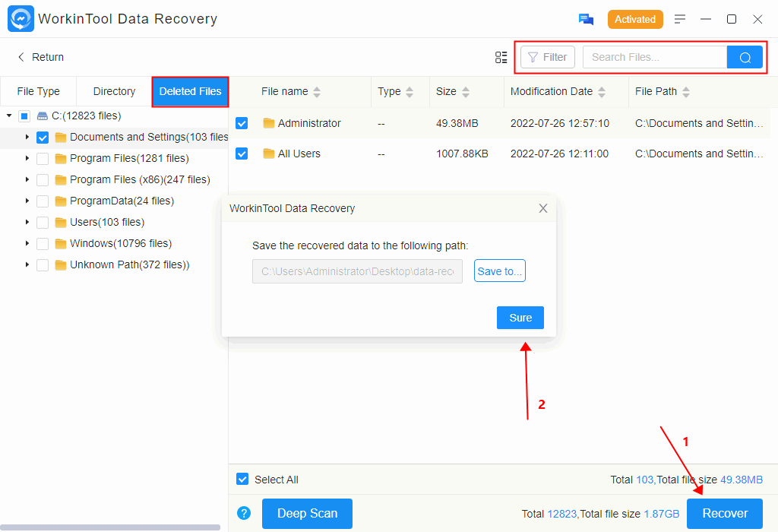This screenshot has width=778, height=532.
Task: Click the Save to... button
Action: (499, 271)
